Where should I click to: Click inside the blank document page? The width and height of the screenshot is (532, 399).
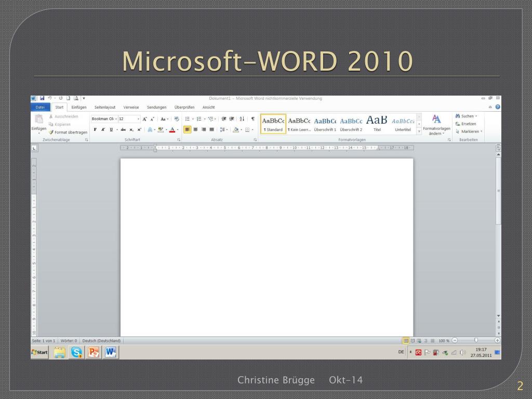pos(267,247)
